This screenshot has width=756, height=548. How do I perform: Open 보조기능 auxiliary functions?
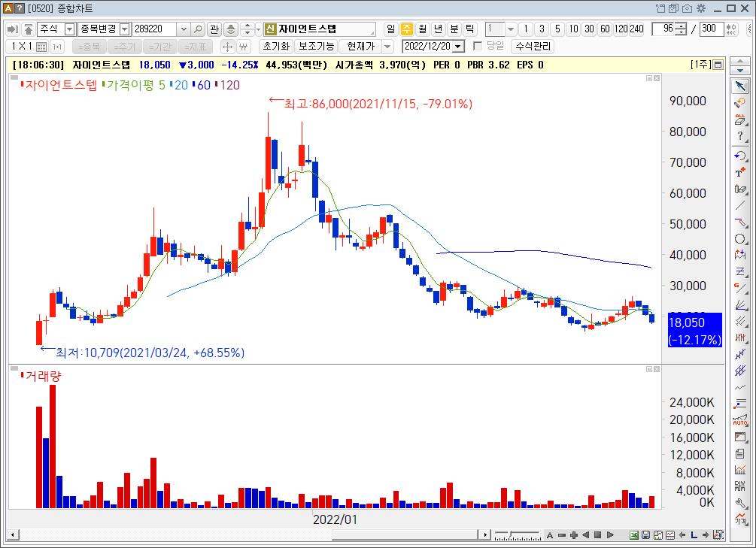click(x=316, y=47)
